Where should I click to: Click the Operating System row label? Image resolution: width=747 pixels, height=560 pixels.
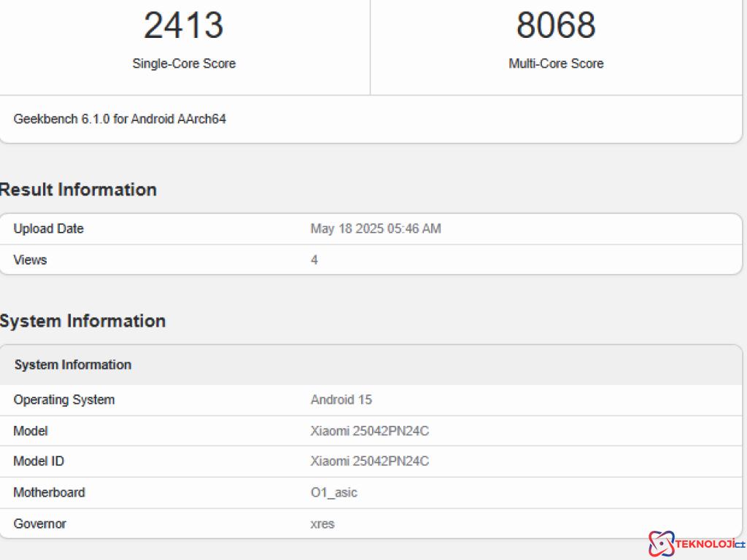63,400
